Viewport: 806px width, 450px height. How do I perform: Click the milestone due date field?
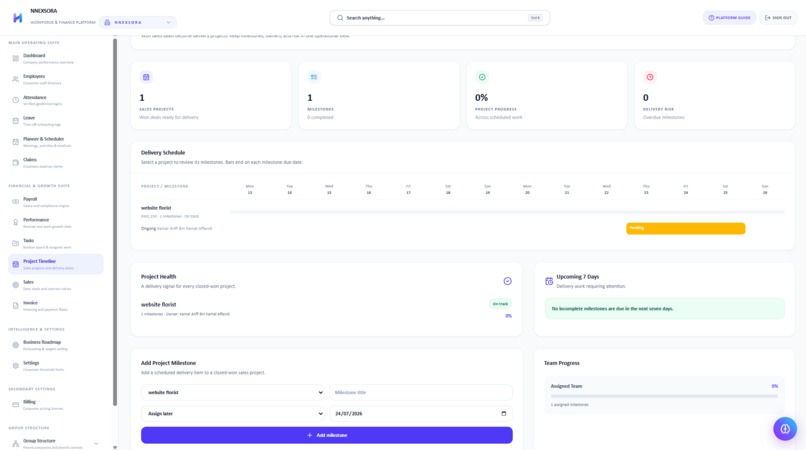[x=421, y=413]
